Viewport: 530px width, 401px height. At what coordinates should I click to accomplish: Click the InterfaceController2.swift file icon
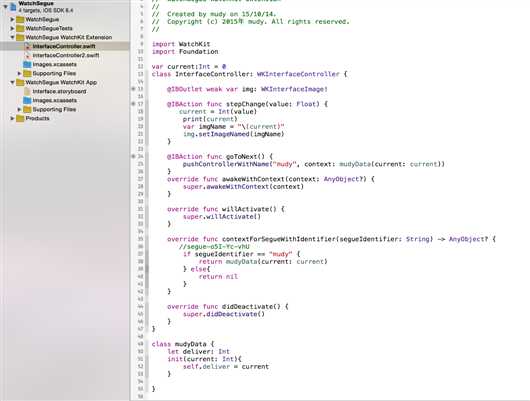click(27, 55)
